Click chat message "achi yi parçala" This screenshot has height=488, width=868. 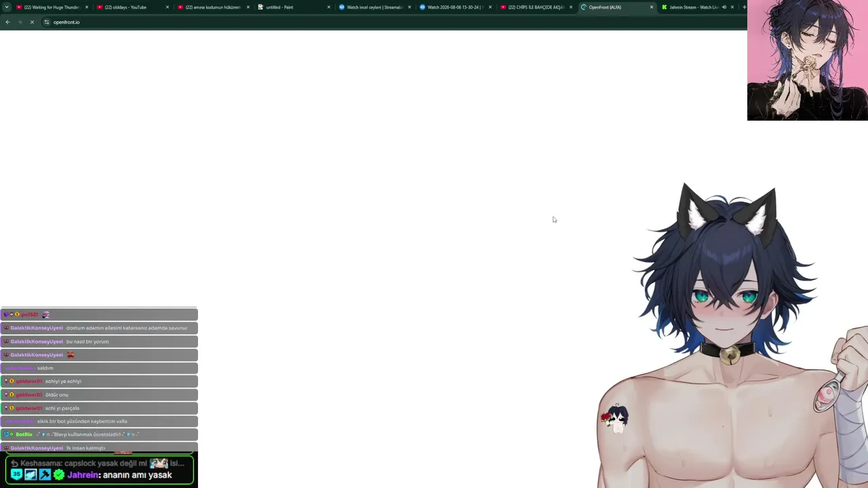point(62,408)
